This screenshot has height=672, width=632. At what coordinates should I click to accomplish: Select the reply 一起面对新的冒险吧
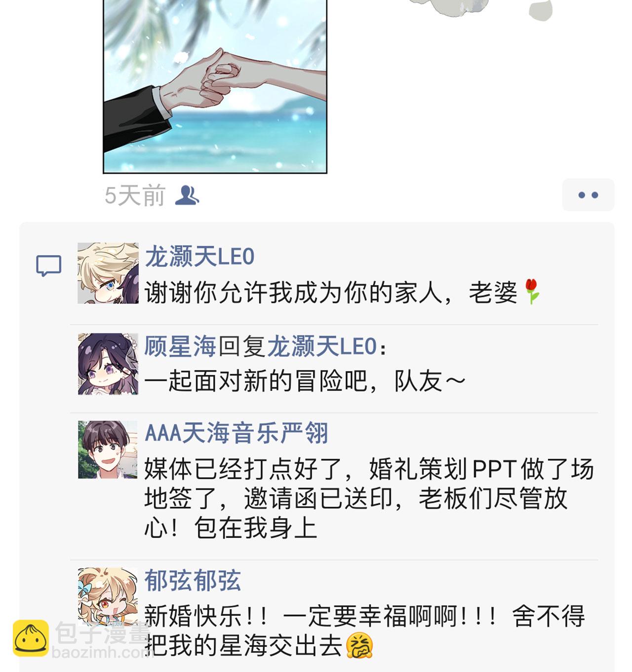click(x=305, y=381)
